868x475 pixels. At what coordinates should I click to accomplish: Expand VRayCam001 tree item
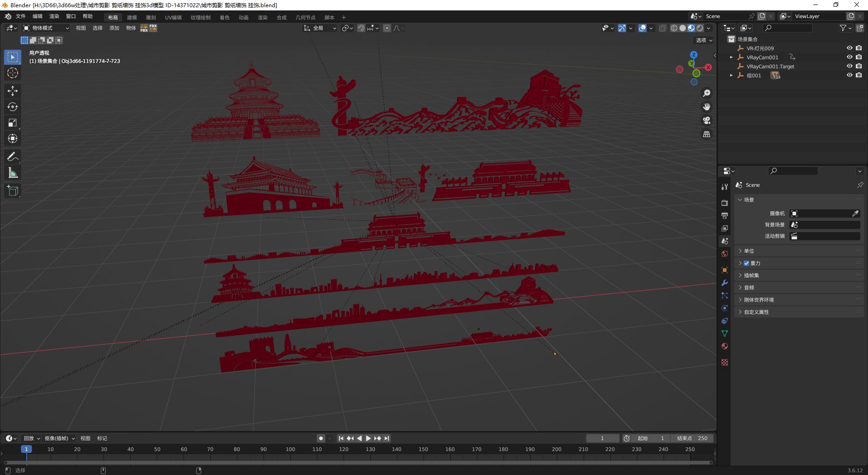(x=731, y=57)
